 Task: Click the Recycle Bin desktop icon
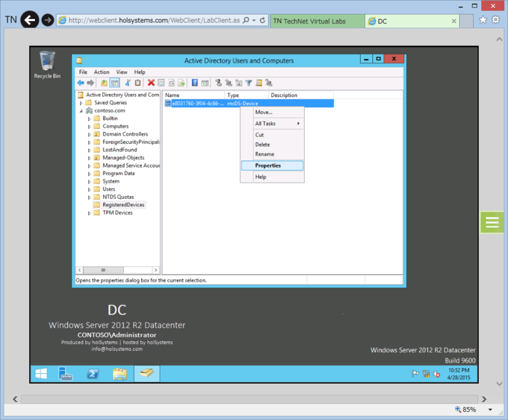coord(47,65)
